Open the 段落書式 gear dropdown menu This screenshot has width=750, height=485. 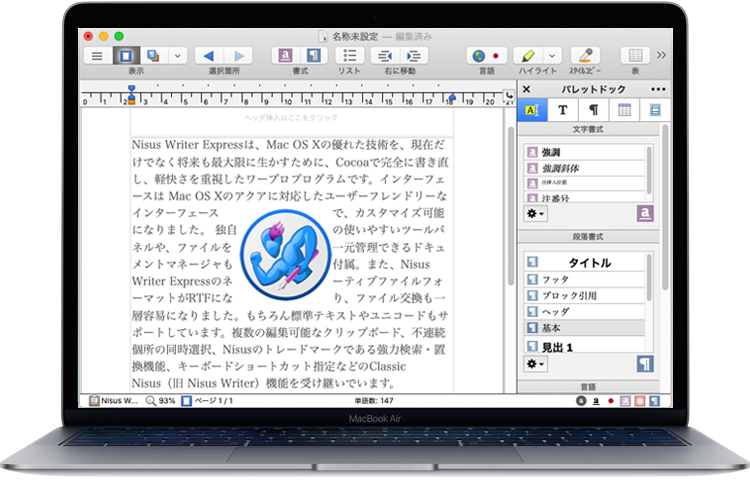point(535,364)
